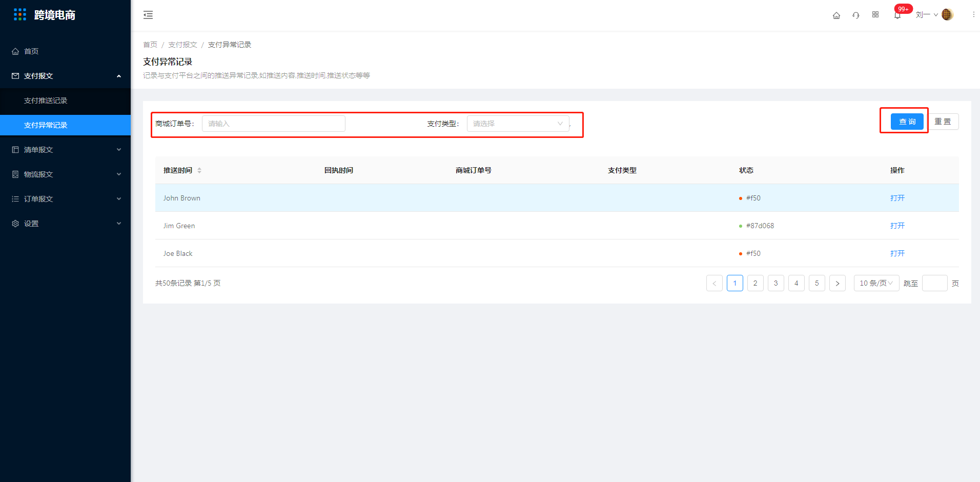Viewport: 980px width, 482px height.
Task: Go to previous page arrow
Action: 714,283
